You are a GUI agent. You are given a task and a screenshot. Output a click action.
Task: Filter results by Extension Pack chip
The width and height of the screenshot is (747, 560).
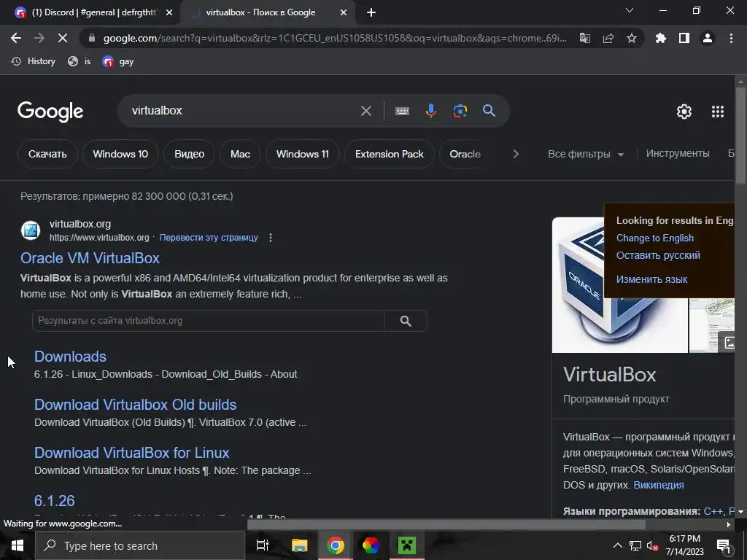pos(390,155)
